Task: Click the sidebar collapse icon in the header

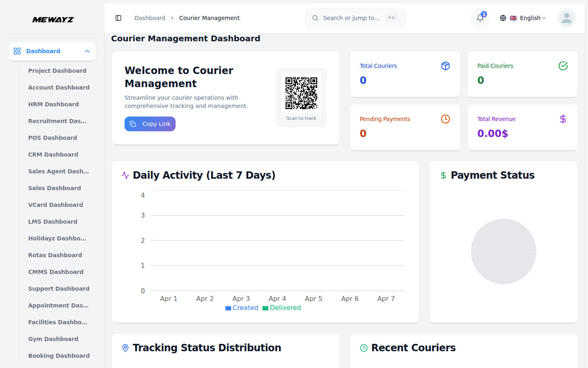Action: click(x=118, y=18)
